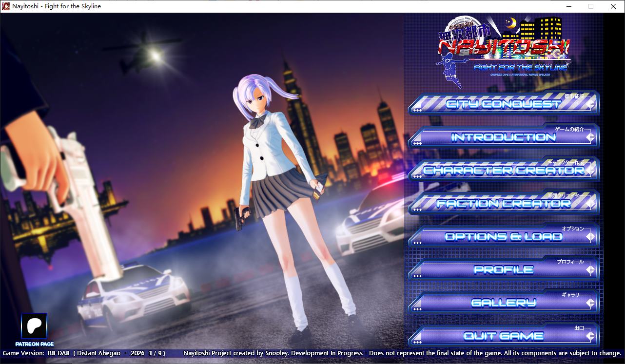
Task: Open the Faction Creator
Action: tap(503, 204)
